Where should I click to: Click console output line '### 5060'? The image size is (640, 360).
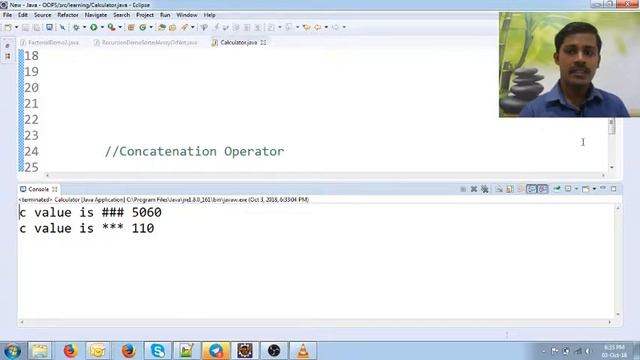pyautogui.click(x=91, y=213)
